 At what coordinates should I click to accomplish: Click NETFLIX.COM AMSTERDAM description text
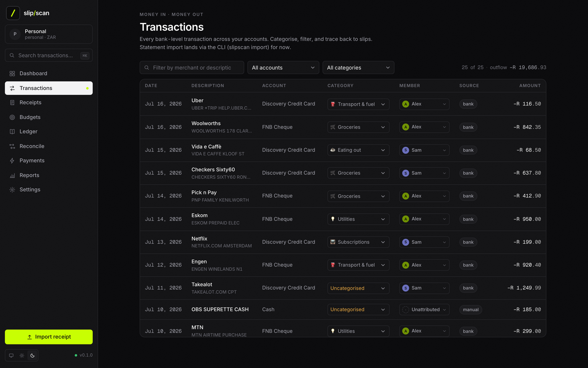coord(222,246)
